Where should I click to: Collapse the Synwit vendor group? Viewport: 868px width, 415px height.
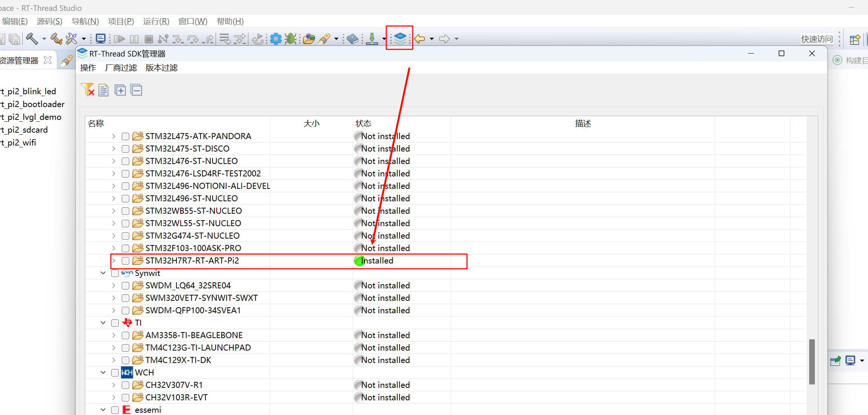click(x=103, y=273)
